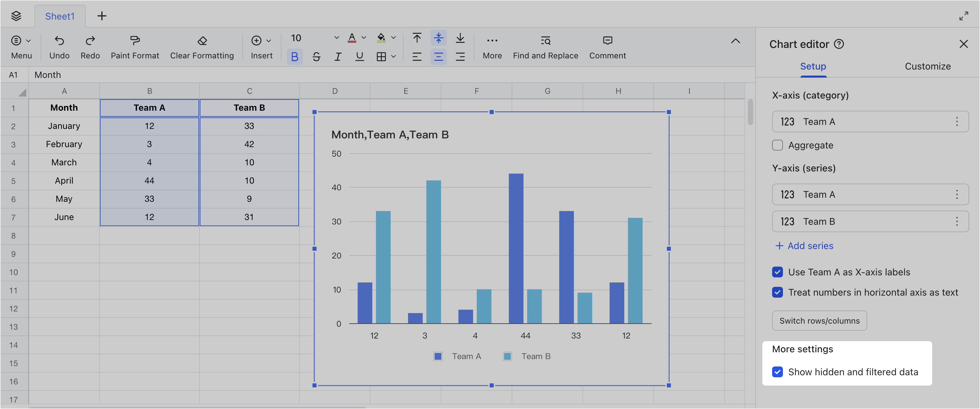Select the Sheet1 tab
This screenshot has height=409, width=980.
(x=59, y=16)
